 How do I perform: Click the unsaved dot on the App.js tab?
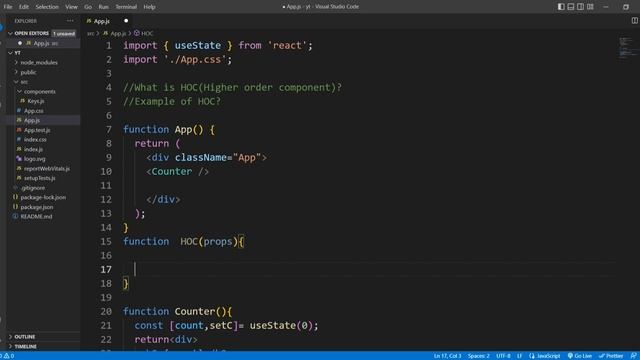126,21
